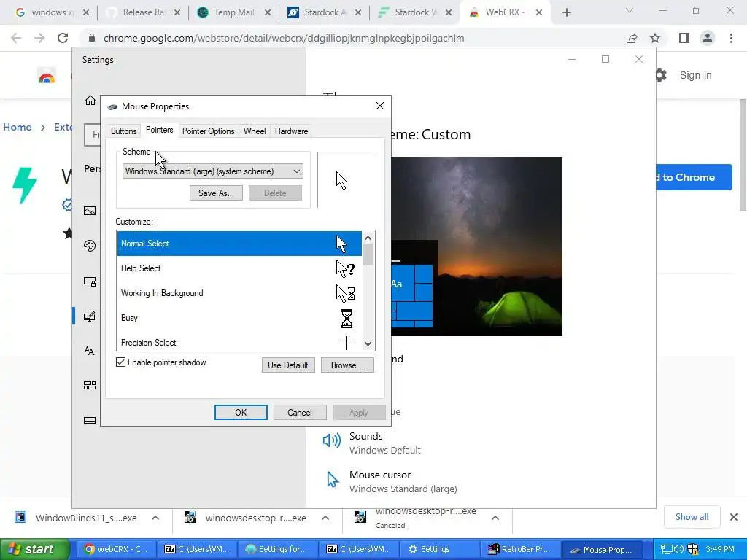Toggle Enable pointer shadow checkbox
The image size is (747, 560).
coord(121,362)
